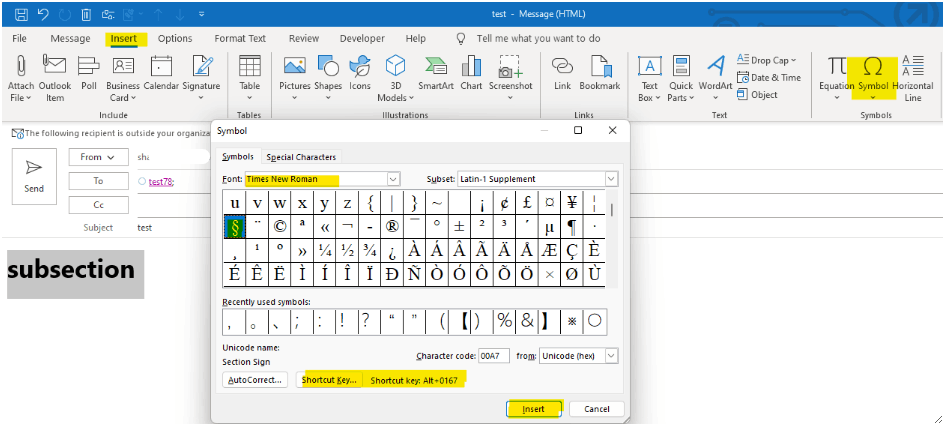Click the Screenshot tool icon
949x426 pixels.
[510, 67]
